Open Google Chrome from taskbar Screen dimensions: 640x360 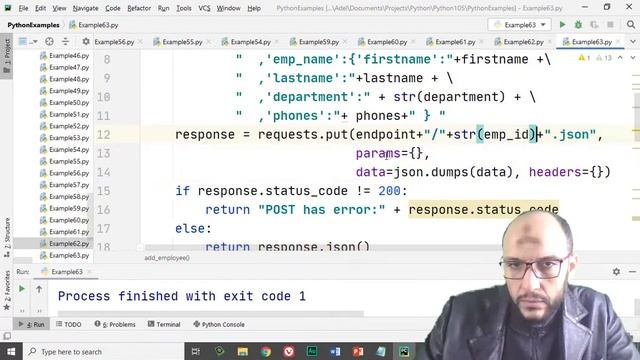point(266,351)
